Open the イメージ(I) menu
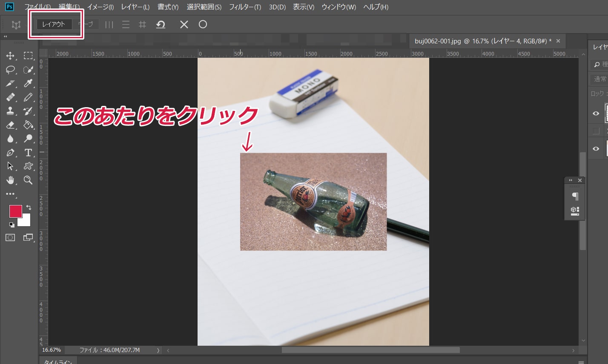Image resolution: width=608 pixels, height=364 pixels. click(x=100, y=7)
